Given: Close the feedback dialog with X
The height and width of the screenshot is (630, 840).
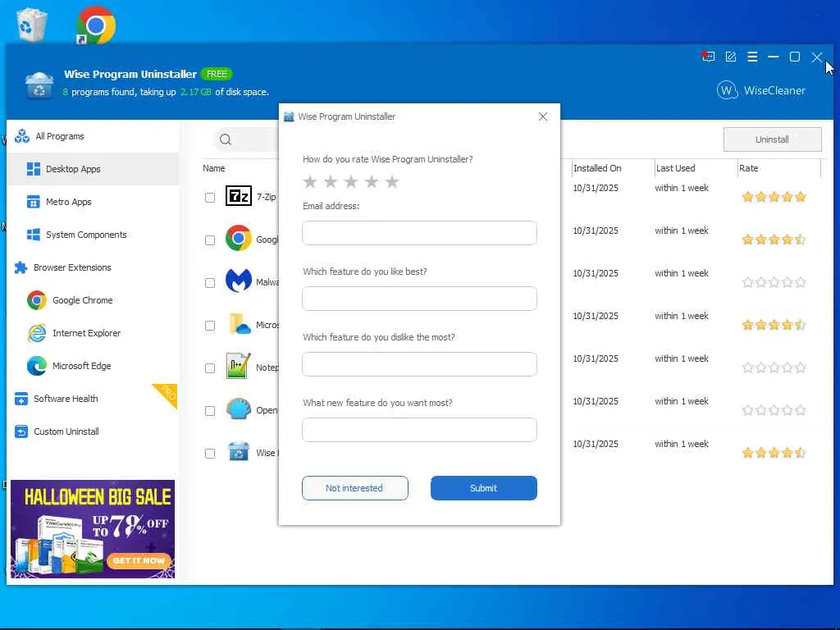Looking at the screenshot, I should pyautogui.click(x=543, y=116).
